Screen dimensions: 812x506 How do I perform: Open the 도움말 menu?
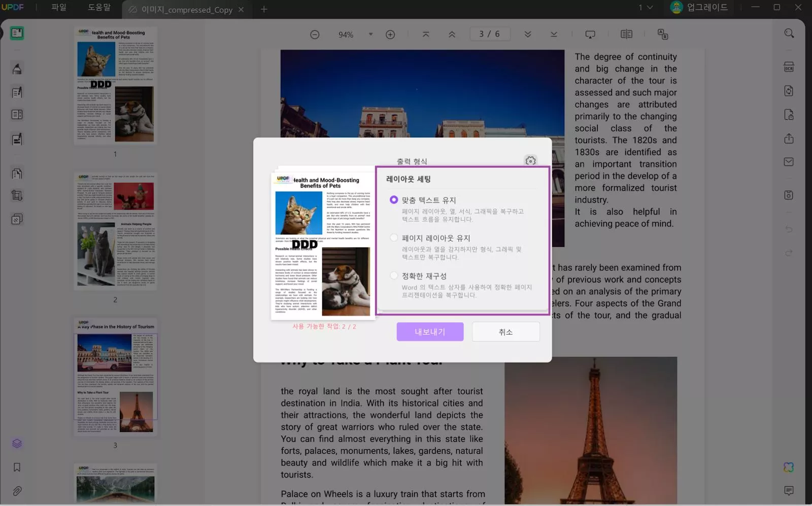click(99, 8)
